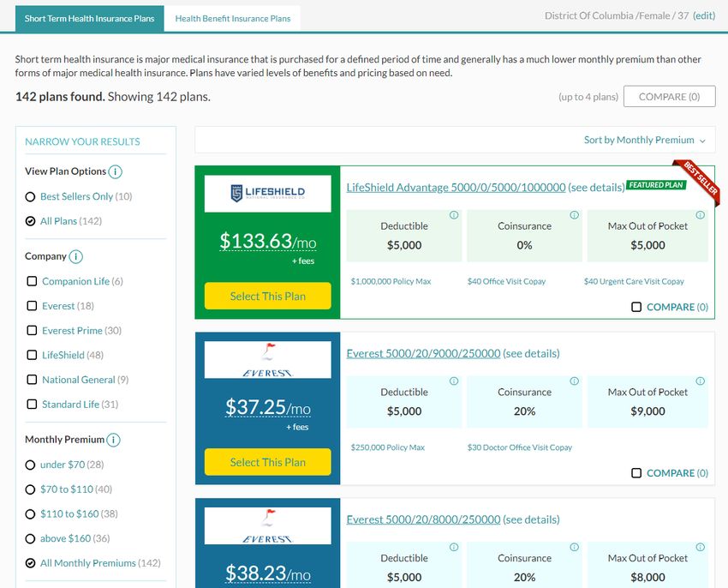Image resolution: width=728 pixels, height=588 pixels.
Task: Select $70 to $110 premium filter
Action: (x=30, y=489)
